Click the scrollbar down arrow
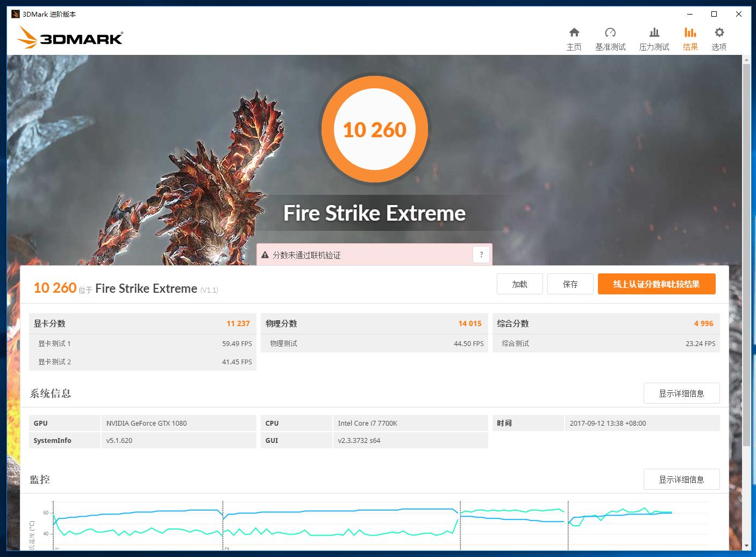This screenshot has height=557, width=756. point(746,546)
